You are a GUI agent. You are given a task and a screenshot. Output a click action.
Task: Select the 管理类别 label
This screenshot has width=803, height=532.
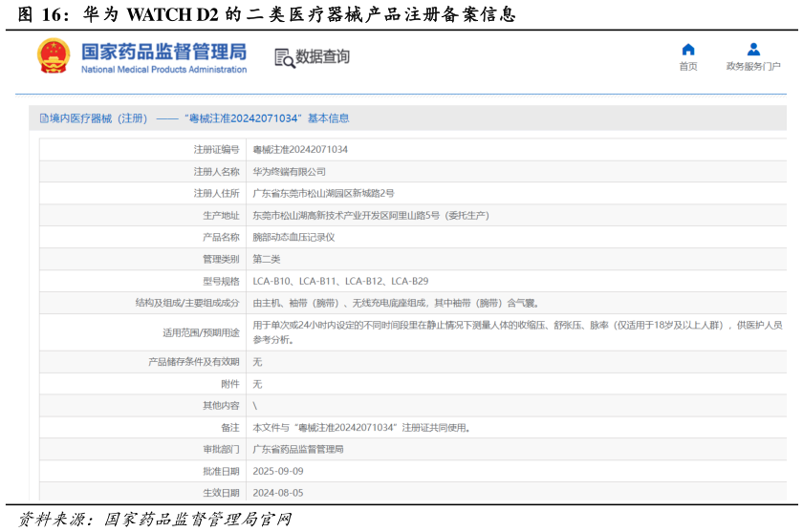pyautogui.click(x=221, y=260)
